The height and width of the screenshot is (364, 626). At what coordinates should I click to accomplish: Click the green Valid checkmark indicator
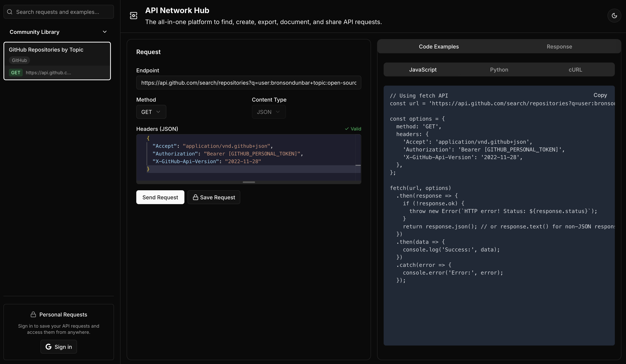[347, 129]
